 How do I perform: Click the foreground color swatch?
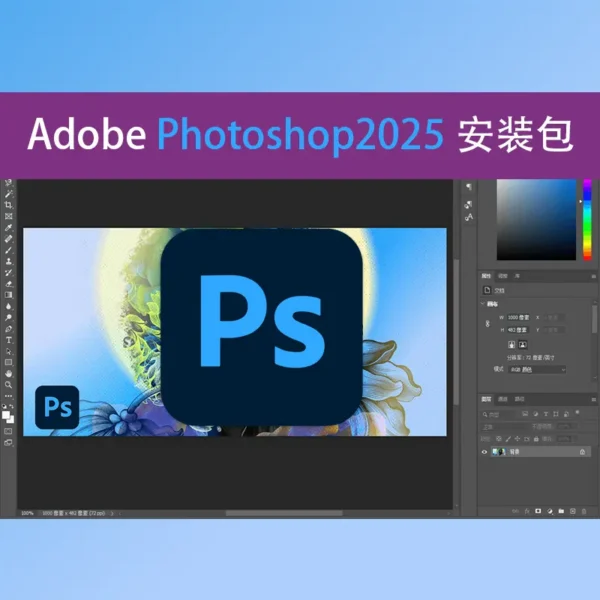(x=6, y=415)
